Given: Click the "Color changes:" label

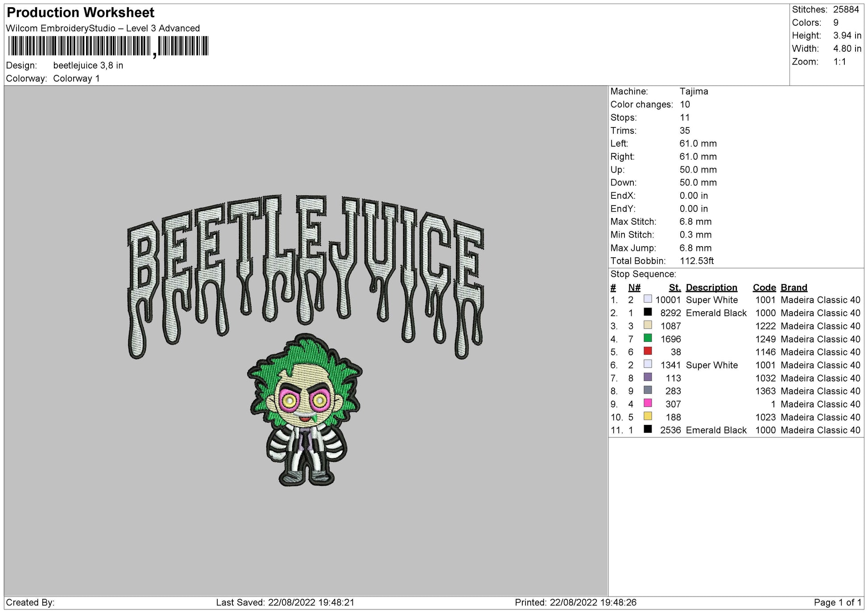Looking at the screenshot, I should point(642,104).
